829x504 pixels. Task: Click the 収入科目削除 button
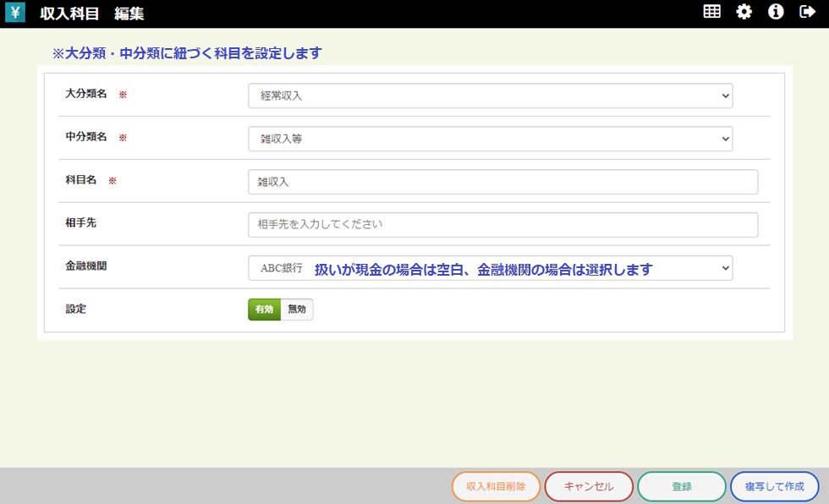(x=496, y=486)
